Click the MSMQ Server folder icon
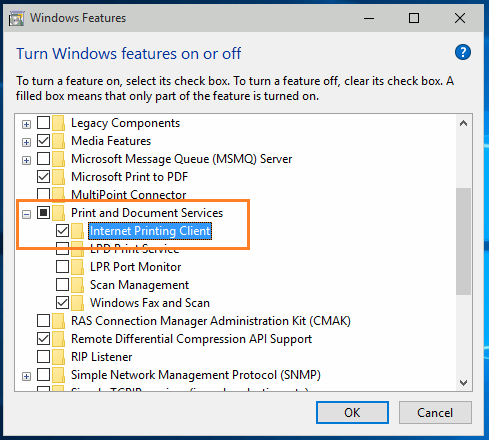Image resolution: width=489 pixels, height=440 pixels. click(58, 159)
